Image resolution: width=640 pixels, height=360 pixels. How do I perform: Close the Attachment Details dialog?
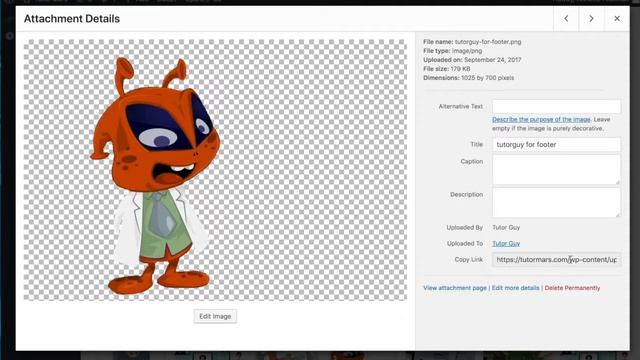(617, 19)
